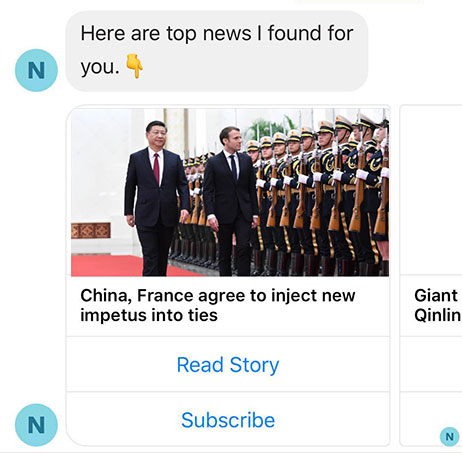Click the small N avatar on the second card

click(449, 436)
